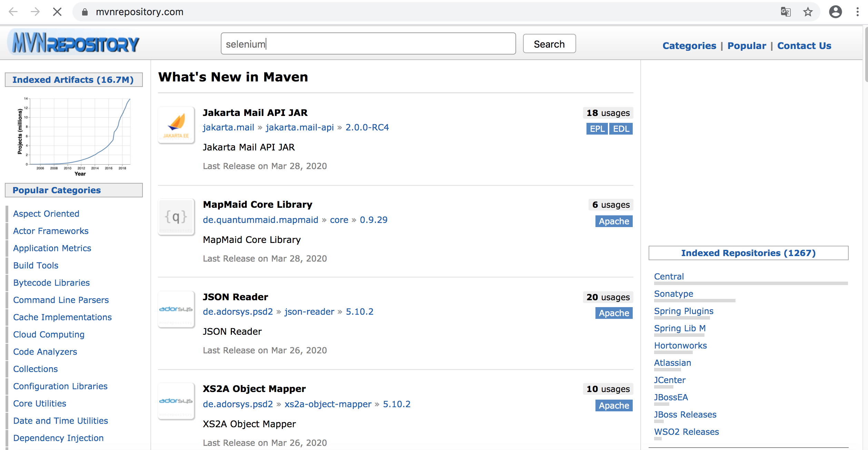
Task: Open the Spring Plugins repository link
Action: click(684, 311)
